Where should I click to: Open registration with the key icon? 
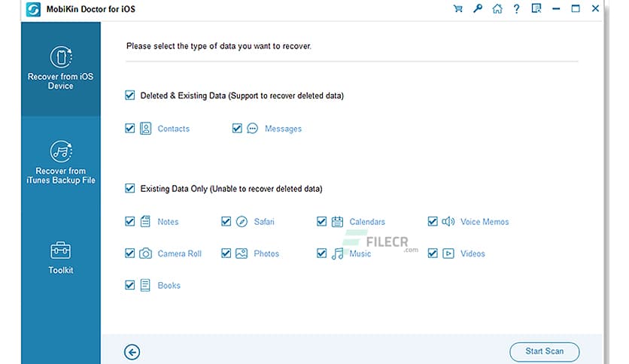click(x=478, y=9)
